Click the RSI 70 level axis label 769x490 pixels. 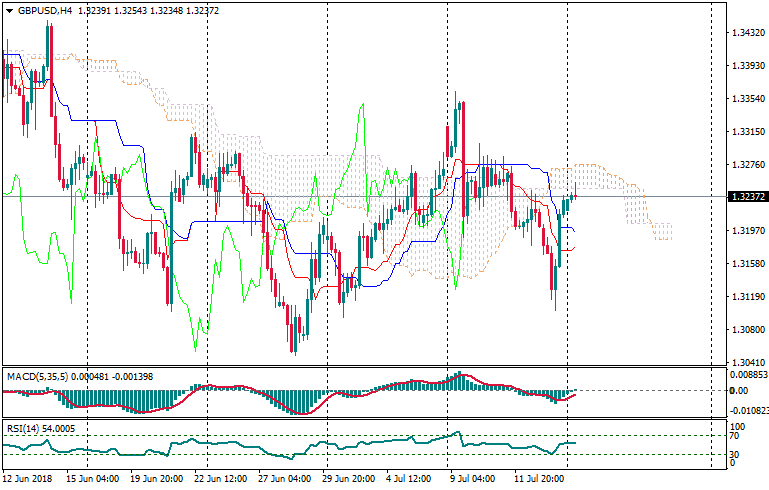(x=736, y=436)
